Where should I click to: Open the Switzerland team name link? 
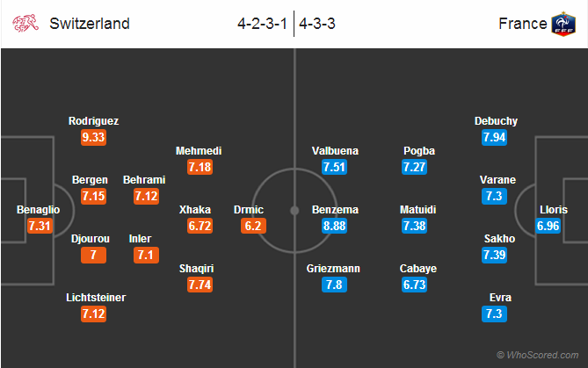pyautogui.click(x=90, y=24)
